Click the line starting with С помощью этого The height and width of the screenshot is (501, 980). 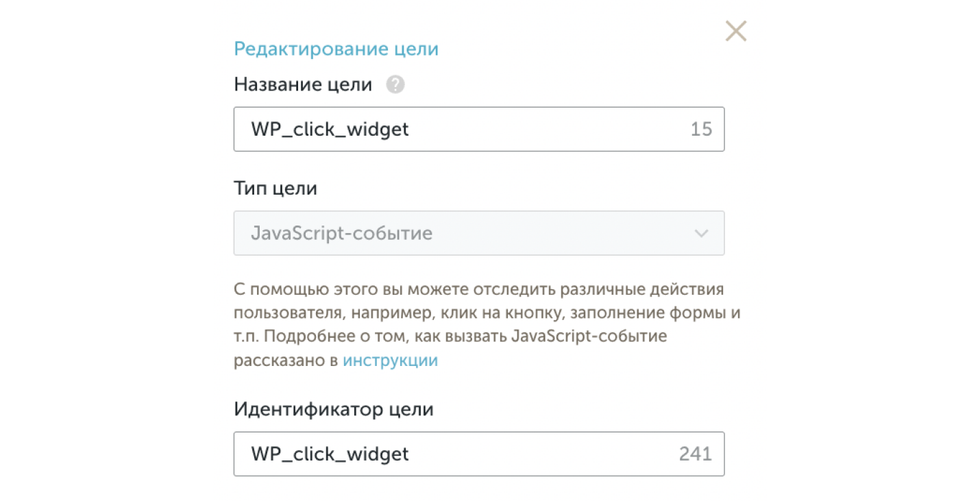(x=478, y=289)
